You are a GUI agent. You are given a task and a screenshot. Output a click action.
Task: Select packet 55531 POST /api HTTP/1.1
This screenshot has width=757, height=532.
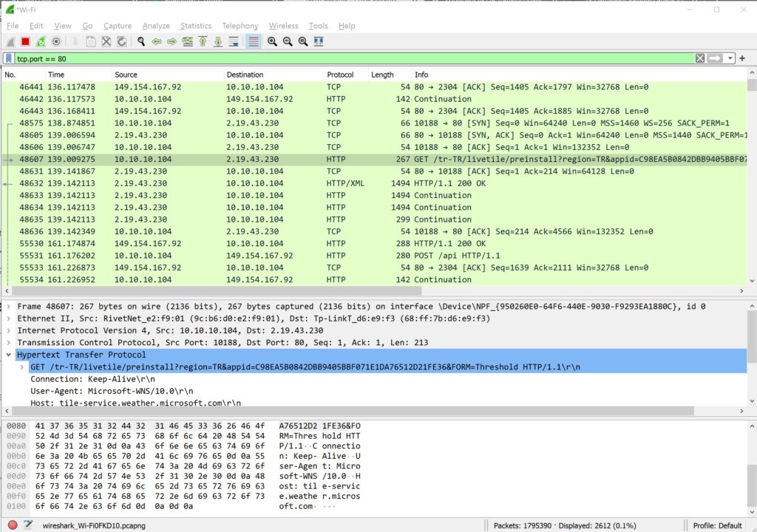[x=374, y=256]
